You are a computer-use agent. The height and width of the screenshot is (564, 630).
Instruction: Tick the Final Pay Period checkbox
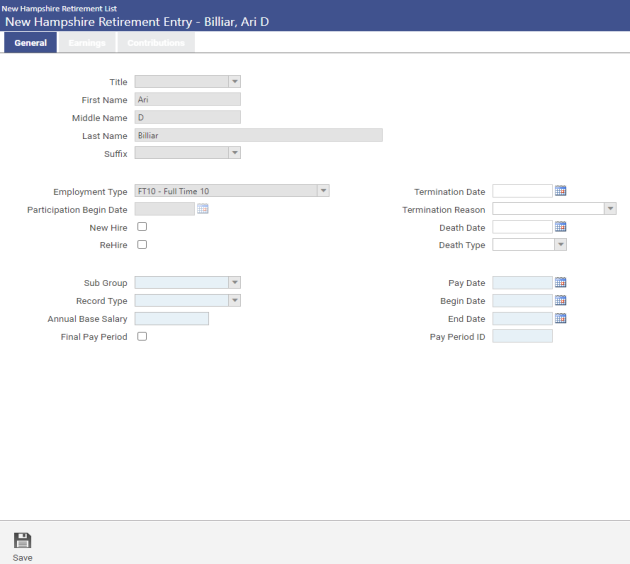[142, 337]
